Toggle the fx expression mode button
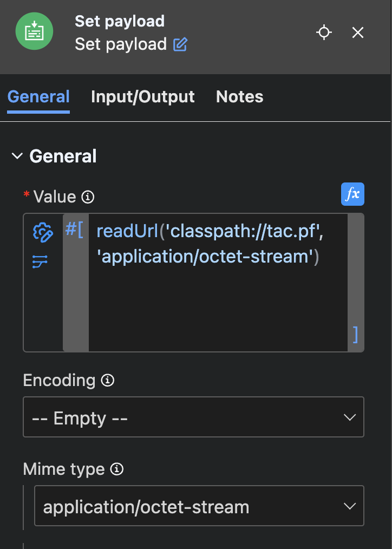392x549 pixels. tap(352, 194)
